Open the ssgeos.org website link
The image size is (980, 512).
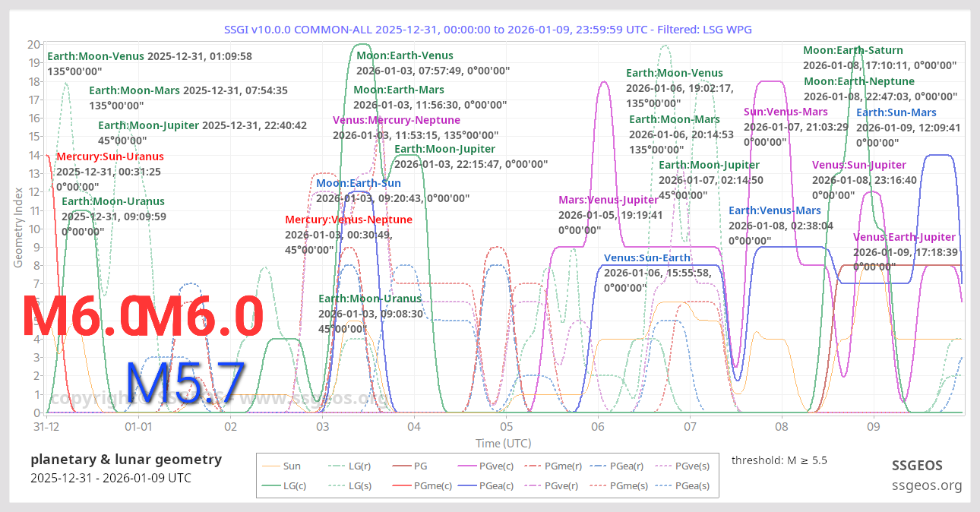927,485
